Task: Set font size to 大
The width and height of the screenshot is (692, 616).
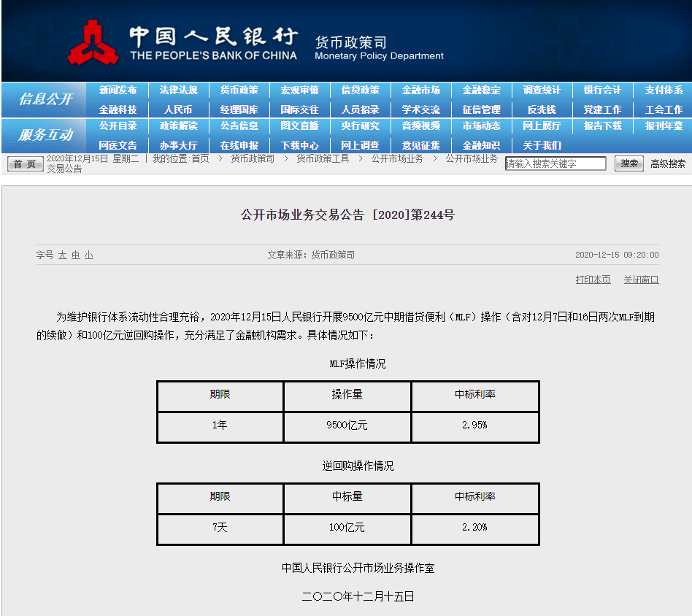Action: pos(63,255)
